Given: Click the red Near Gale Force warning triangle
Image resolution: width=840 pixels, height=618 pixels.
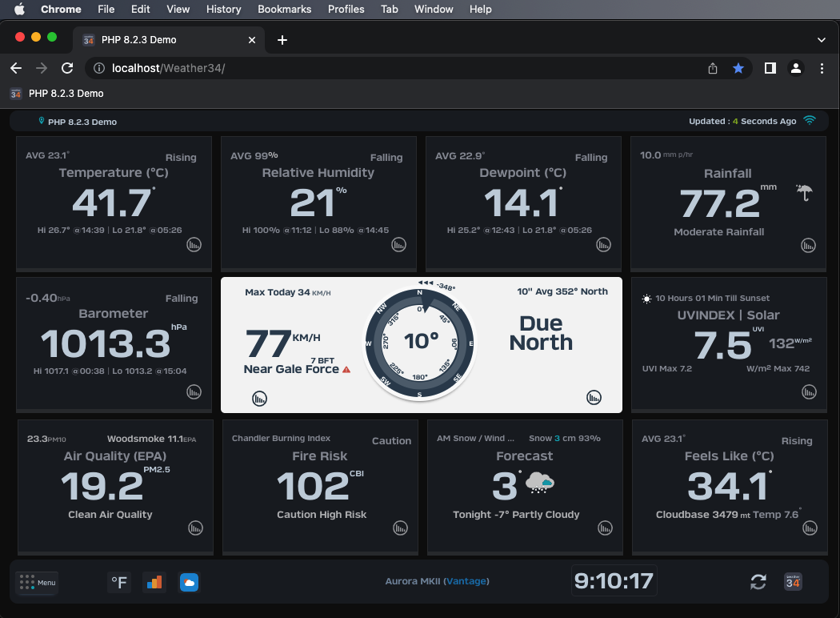Looking at the screenshot, I should tap(346, 369).
